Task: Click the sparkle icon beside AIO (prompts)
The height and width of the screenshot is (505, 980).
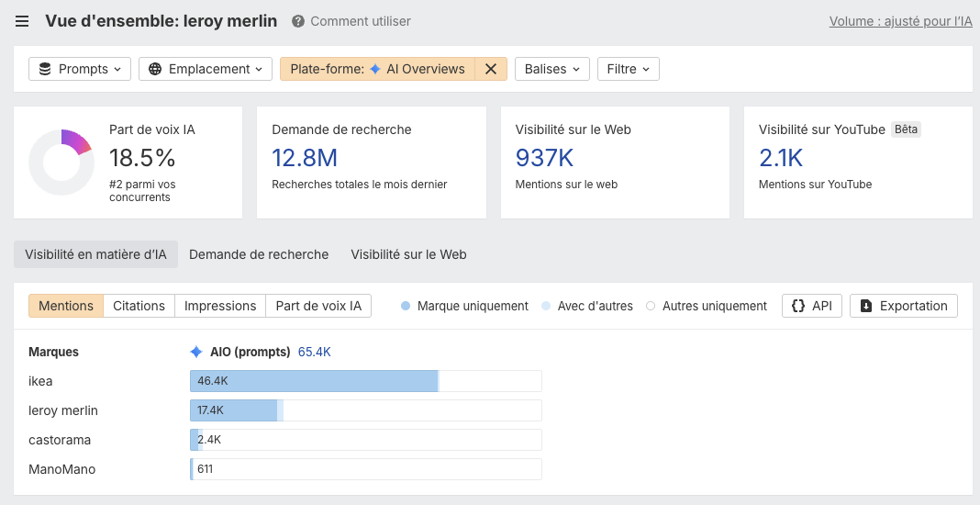Action: 196,352
